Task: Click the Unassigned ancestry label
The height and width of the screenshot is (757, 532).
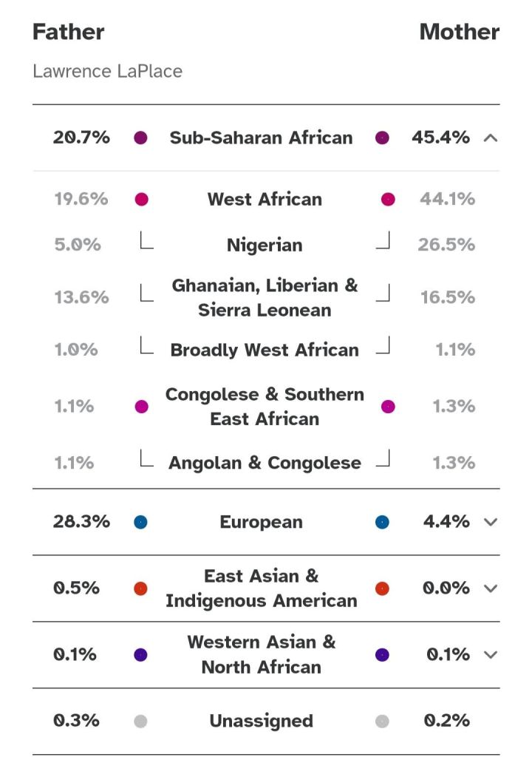Action: coord(261,722)
